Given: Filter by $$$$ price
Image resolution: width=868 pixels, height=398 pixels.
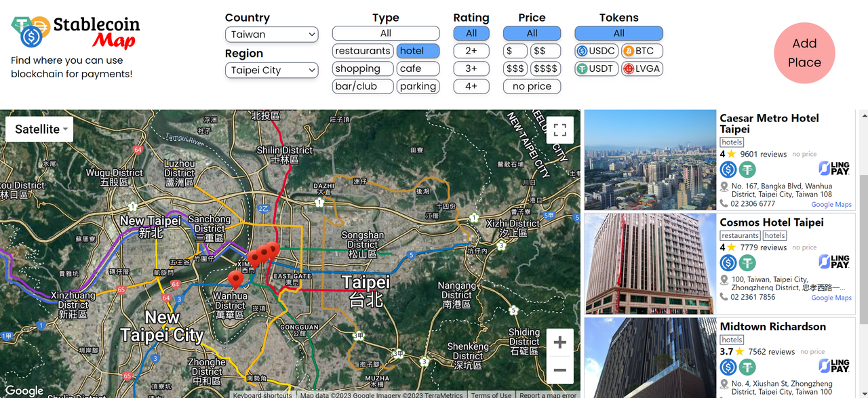Looking at the screenshot, I should pyautogui.click(x=546, y=68).
